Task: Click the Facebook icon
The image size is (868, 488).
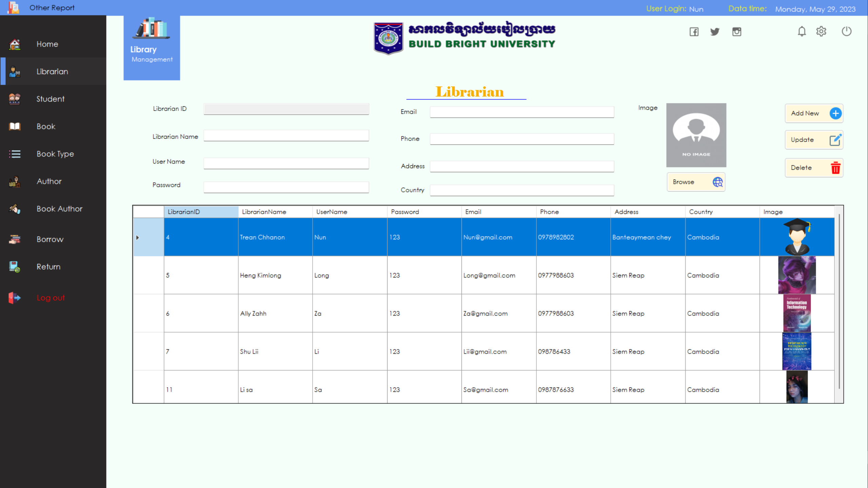Action: 694,32
